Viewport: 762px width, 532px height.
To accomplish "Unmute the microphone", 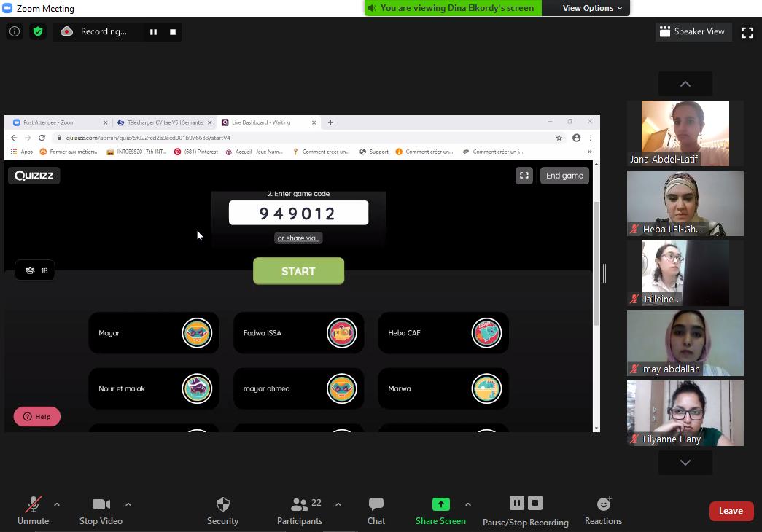I will click(x=33, y=511).
